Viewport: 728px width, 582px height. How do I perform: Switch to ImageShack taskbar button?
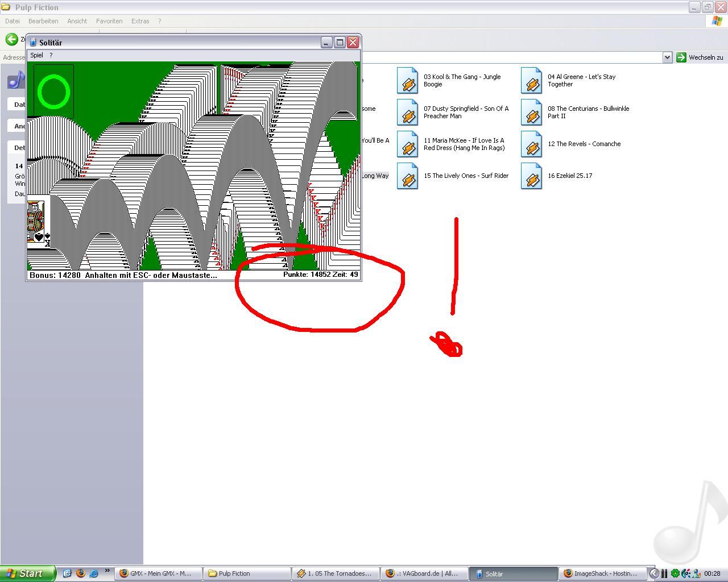click(602, 573)
